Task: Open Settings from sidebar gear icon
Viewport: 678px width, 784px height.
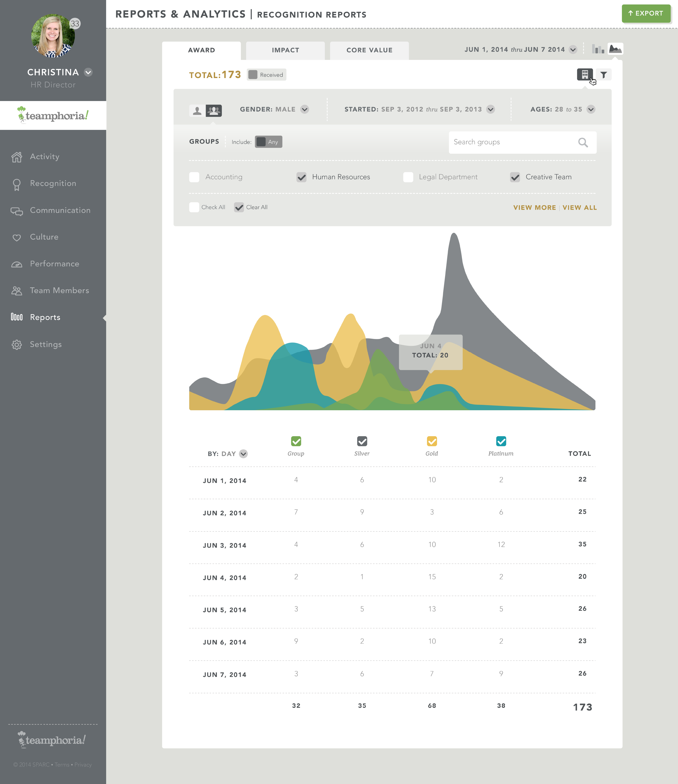Action: point(17,345)
